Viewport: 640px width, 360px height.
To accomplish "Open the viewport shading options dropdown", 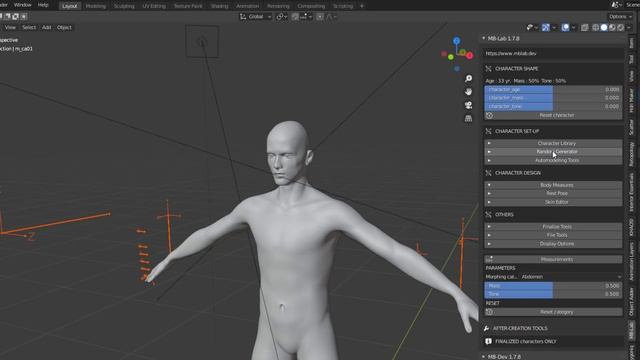I will pyautogui.click(x=629, y=27).
